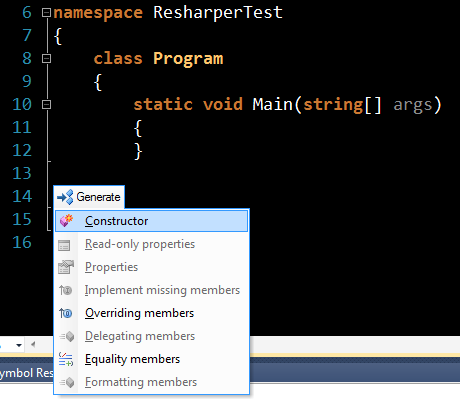Click the Delegating members icon
Screen dimensions: 460x405
coord(67,336)
